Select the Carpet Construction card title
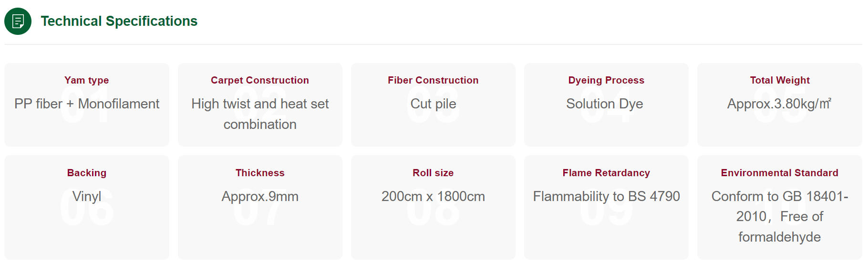Viewport: 868px width, 265px height. (x=260, y=80)
